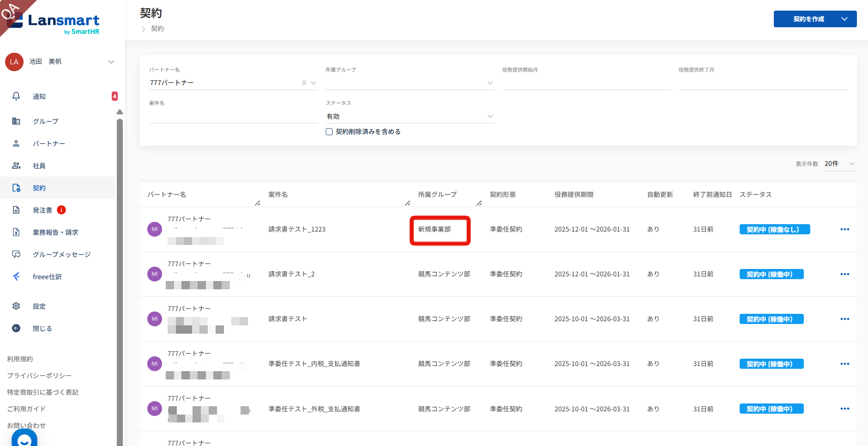Expand the 契約を作成 button arrow
Image resolution: width=868 pixels, height=446 pixels.
(844, 19)
